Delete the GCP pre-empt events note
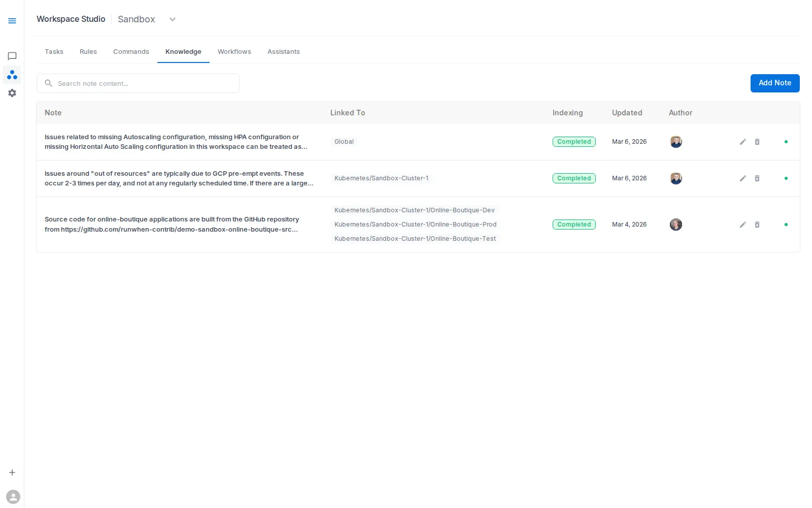 click(x=757, y=178)
